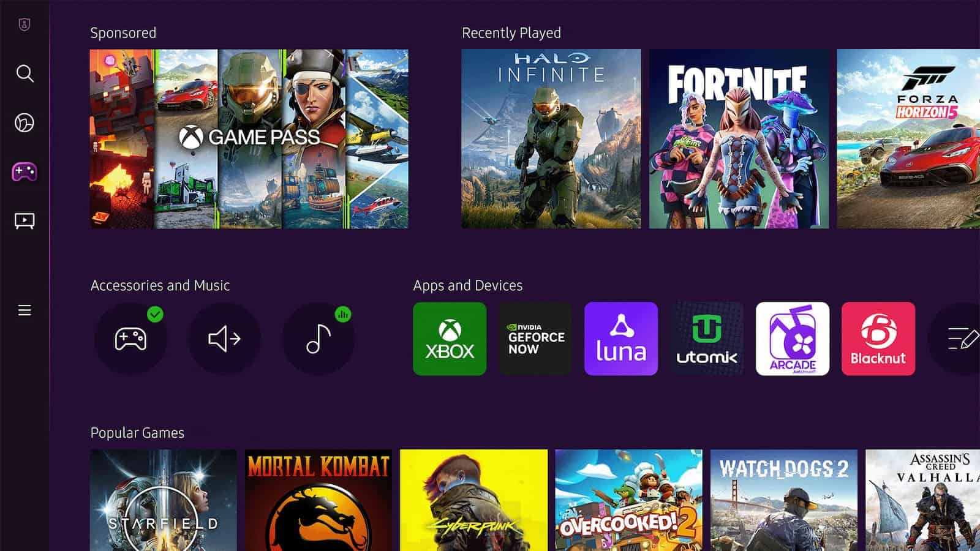
Task: Select Cyberpunk in Popular Games
Action: [474, 500]
